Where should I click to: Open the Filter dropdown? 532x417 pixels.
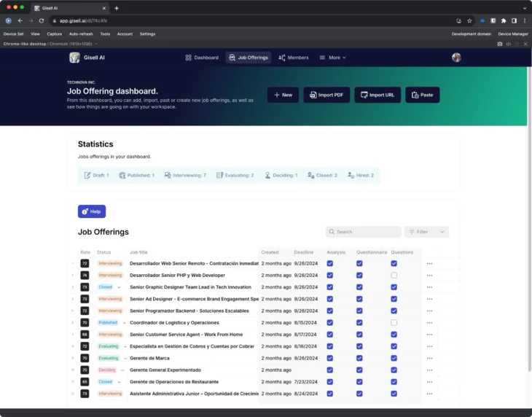tap(426, 232)
